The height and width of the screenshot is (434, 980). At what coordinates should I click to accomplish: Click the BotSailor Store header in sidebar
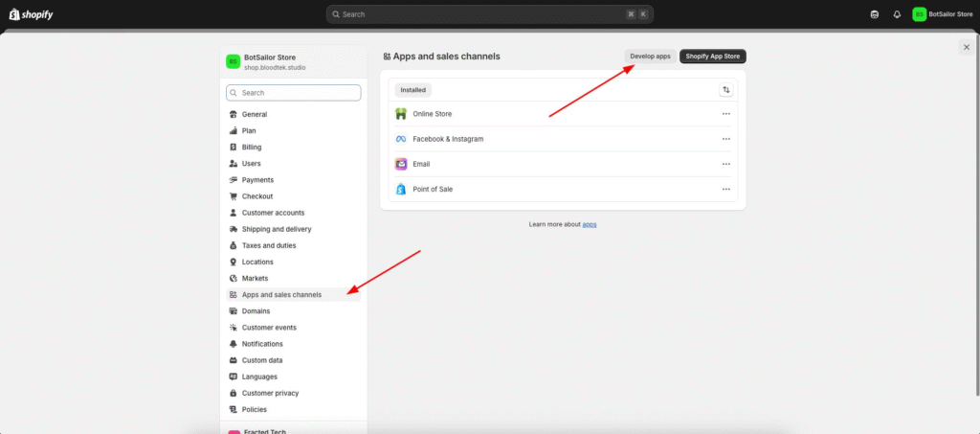pyautogui.click(x=293, y=61)
